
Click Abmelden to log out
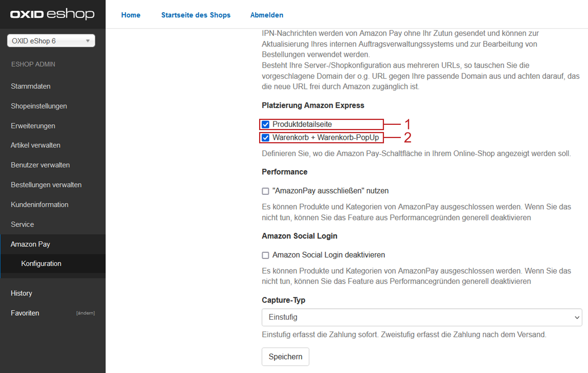(267, 15)
